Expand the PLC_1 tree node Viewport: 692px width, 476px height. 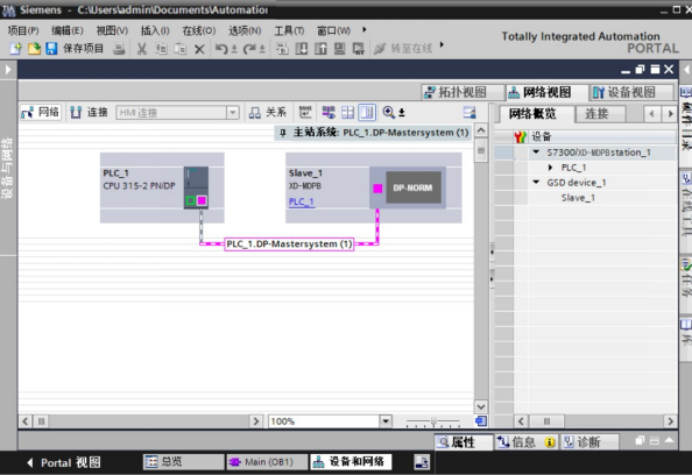[x=550, y=167]
